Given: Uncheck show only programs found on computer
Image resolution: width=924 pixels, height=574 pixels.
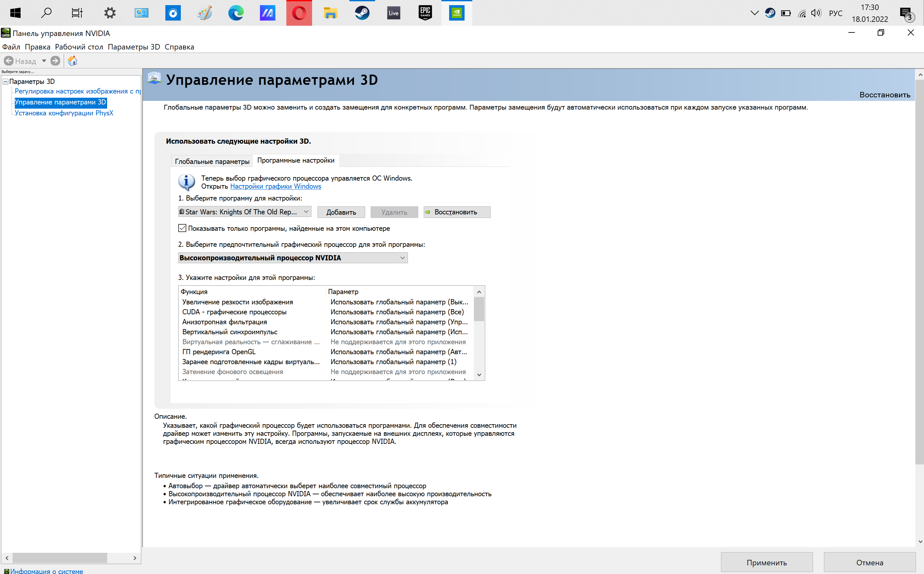Looking at the screenshot, I should click(182, 228).
